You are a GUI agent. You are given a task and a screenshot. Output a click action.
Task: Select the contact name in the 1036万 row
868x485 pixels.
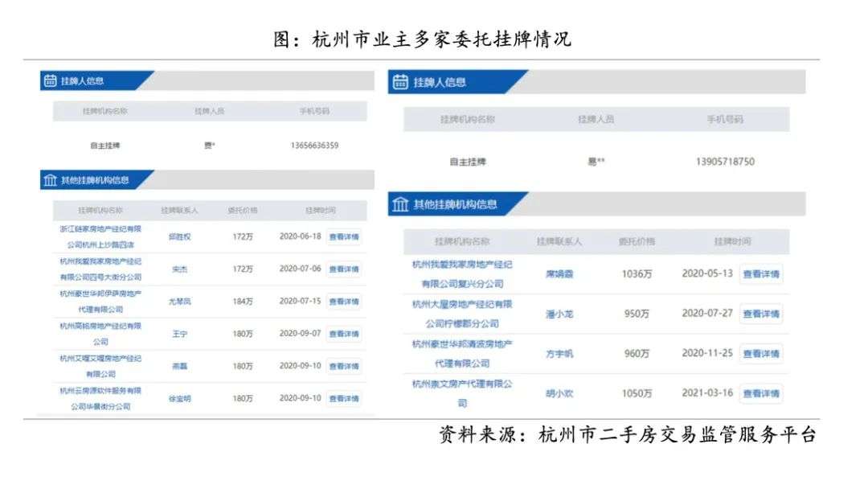tap(559, 273)
